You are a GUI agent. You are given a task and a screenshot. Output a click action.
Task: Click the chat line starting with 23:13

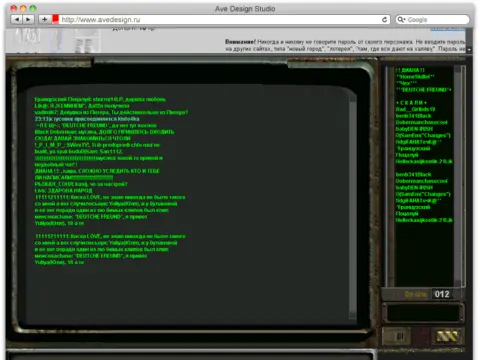click(x=87, y=119)
